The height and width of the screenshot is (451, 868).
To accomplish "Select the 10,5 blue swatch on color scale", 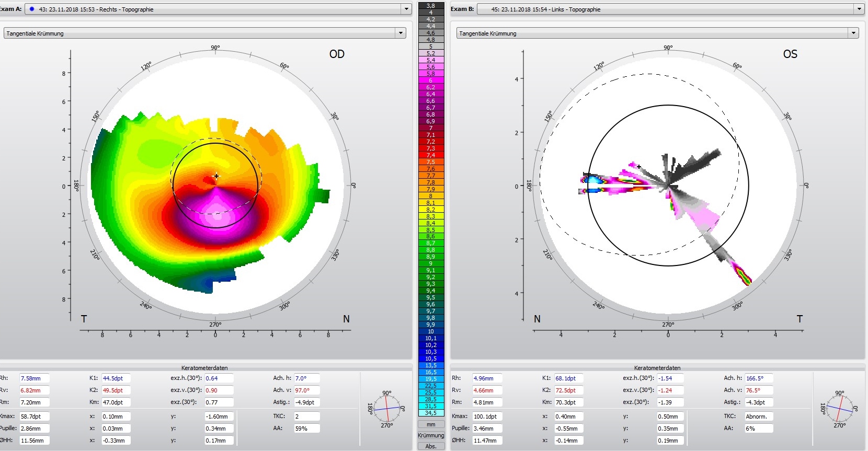I will point(431,359).
